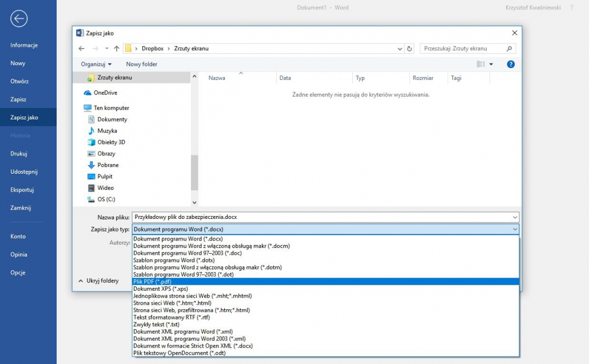Open OS (C:) drive in sidebar

pyautogui.click(x=106, y=199)
